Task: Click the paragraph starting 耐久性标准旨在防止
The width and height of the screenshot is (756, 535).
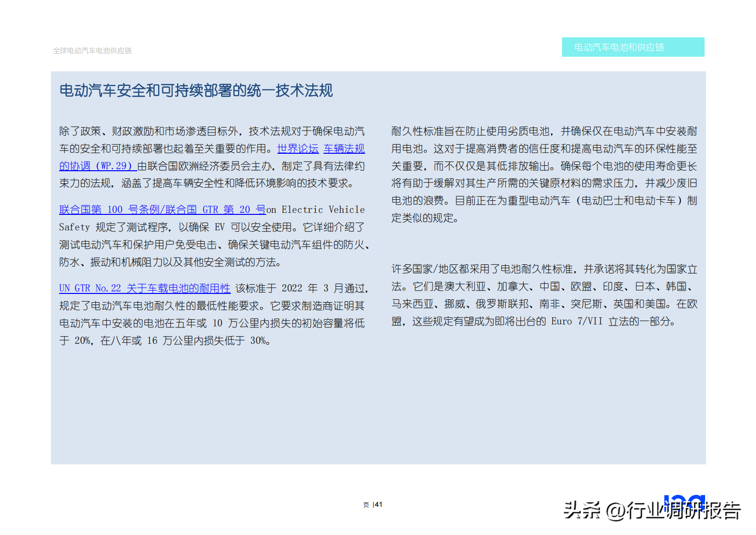Action: (544, 175)
